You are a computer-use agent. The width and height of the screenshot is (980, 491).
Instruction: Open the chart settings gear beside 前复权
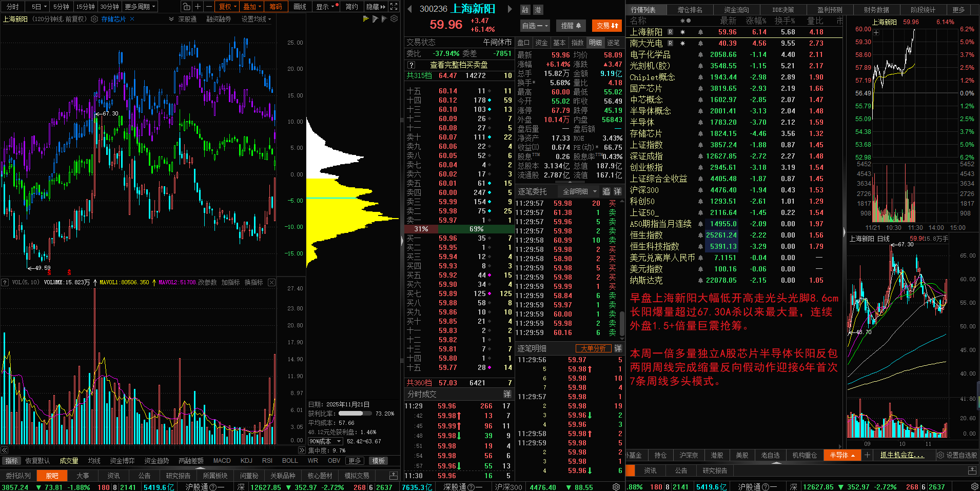point(94,19)
